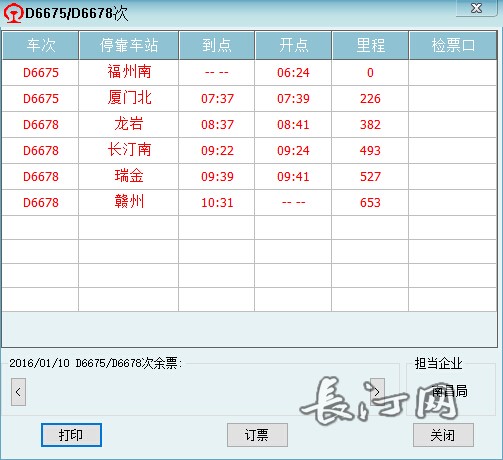Select the 厦门北 station row

249,98
